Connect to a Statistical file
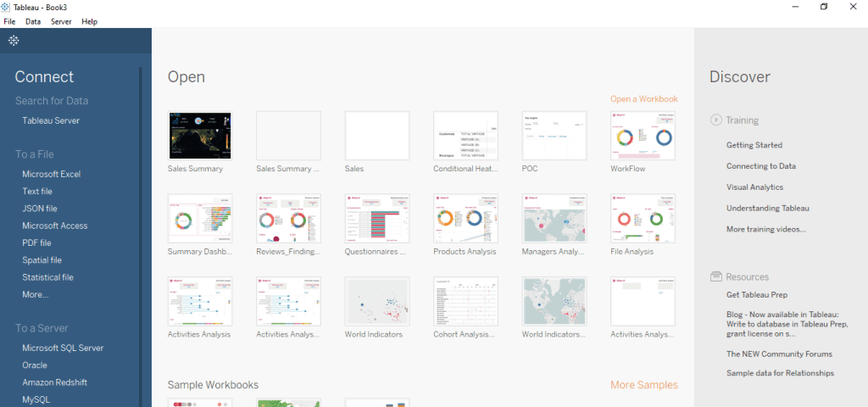Screen dimensions: 868x407 pyautogui.click(x=47, y=277)
